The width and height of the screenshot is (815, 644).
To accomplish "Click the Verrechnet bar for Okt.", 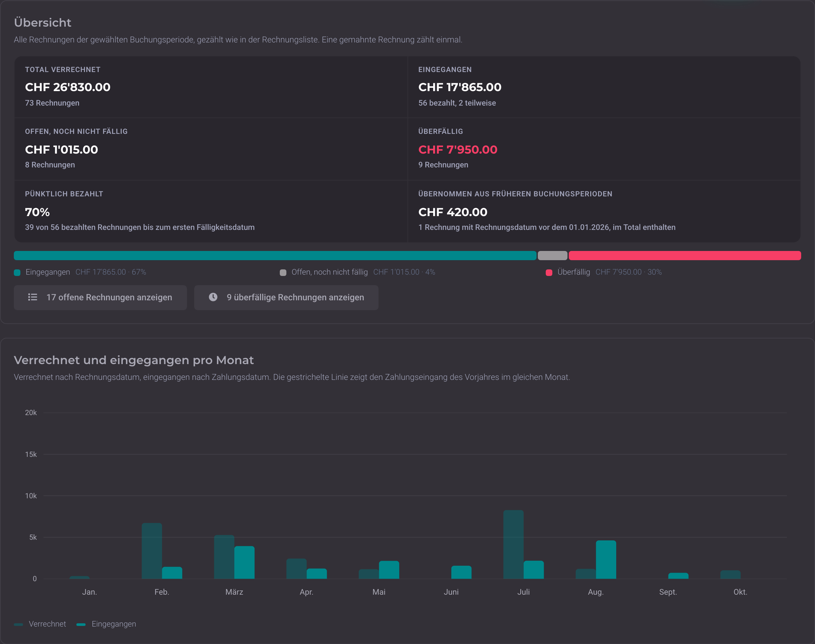I will (730, 575).
